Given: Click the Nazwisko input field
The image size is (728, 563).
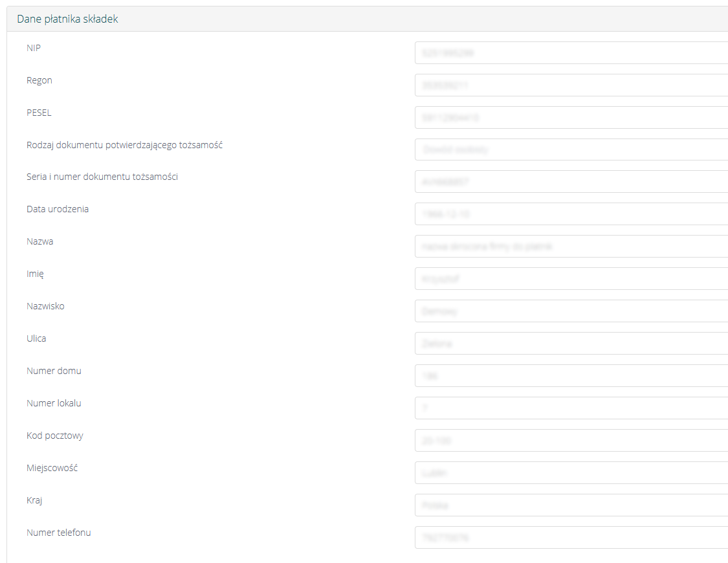Looking at the screenshot, I should click(571, 311).
